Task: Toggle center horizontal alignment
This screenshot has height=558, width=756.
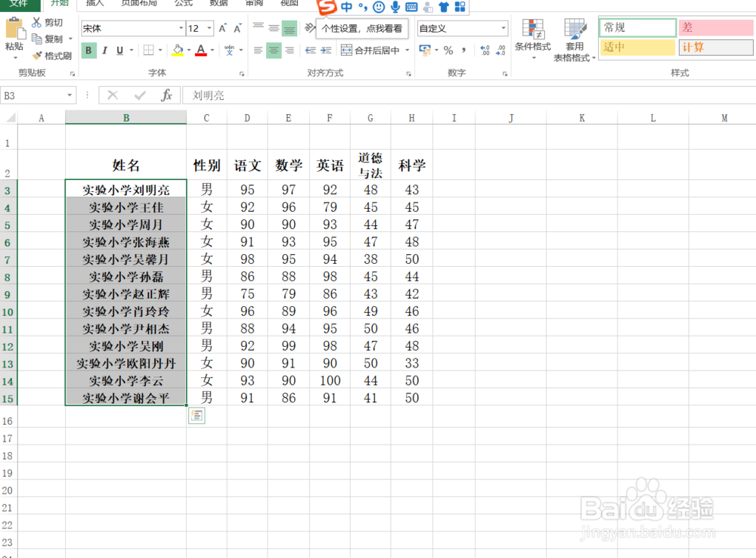Action: [274, 50]
